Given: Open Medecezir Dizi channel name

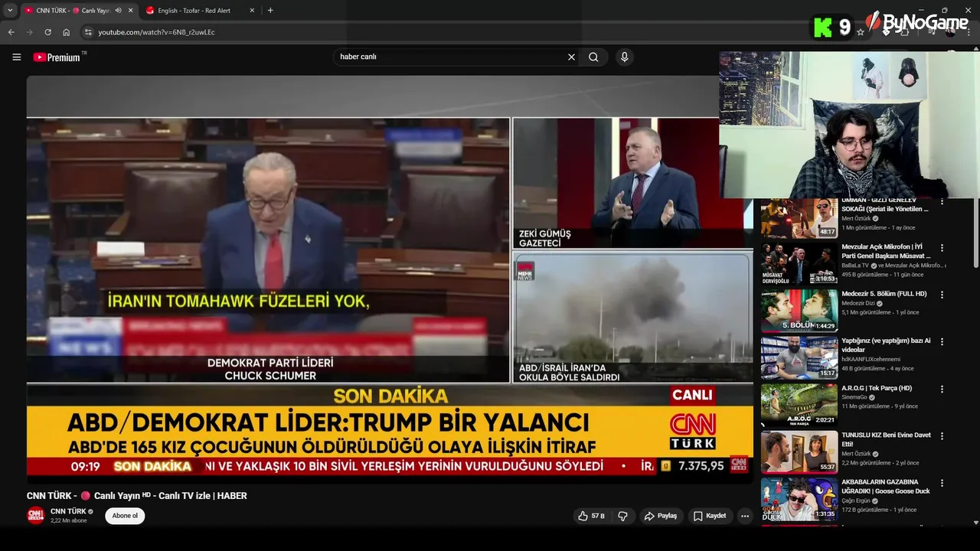Looking at the screenshot, I should click(859, 303).
